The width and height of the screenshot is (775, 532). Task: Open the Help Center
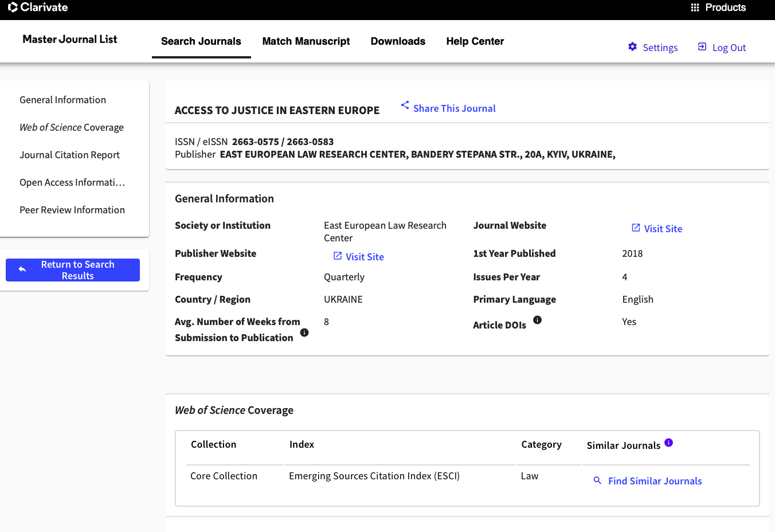475,41
